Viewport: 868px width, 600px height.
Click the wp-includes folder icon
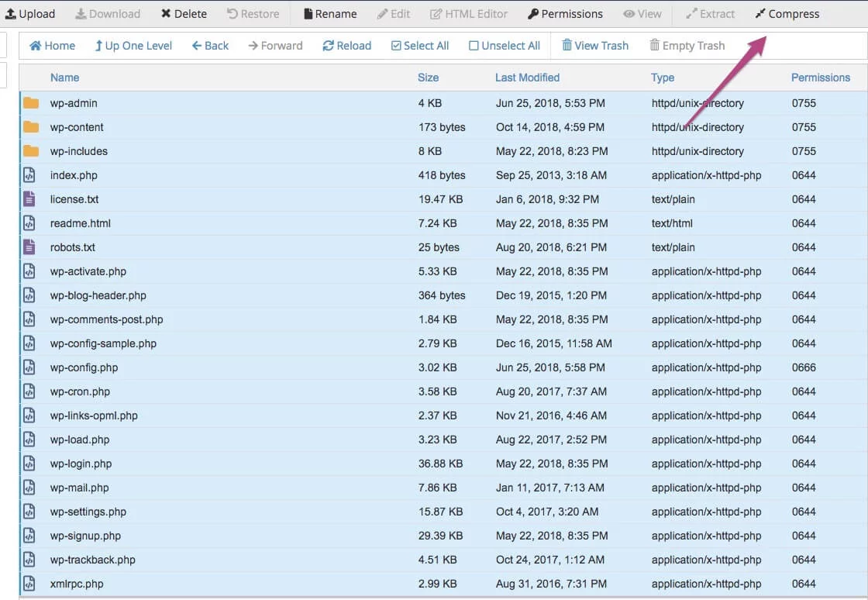click(x=31, y=151)
